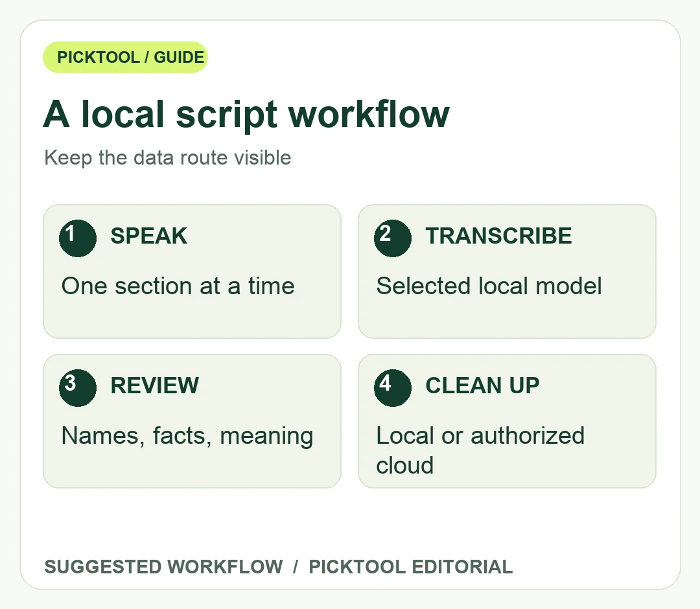Viewport: 700px width, 609px height.
Task: Click 'Local or authorized cloud' text
Action: coord(480,450)
